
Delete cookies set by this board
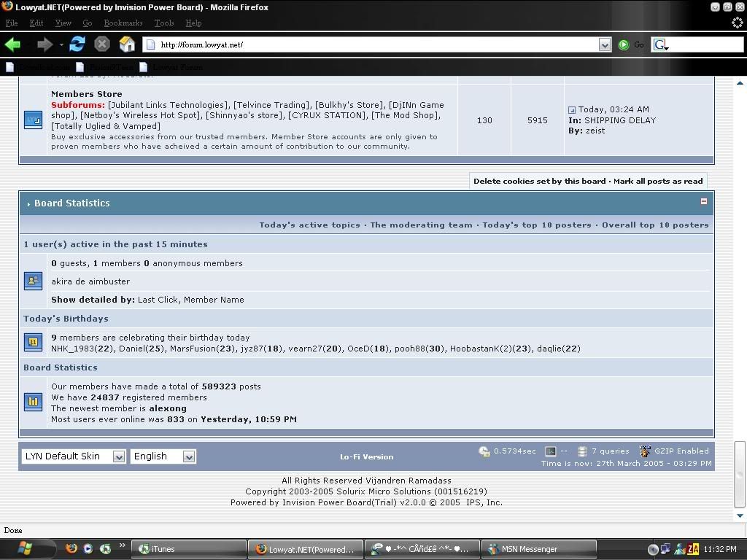tap(539, 181)
